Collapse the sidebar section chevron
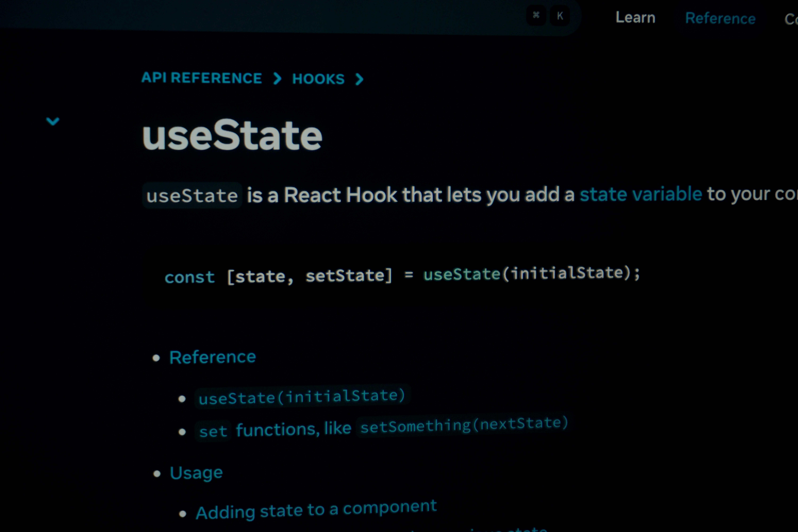 click(53, 121)
